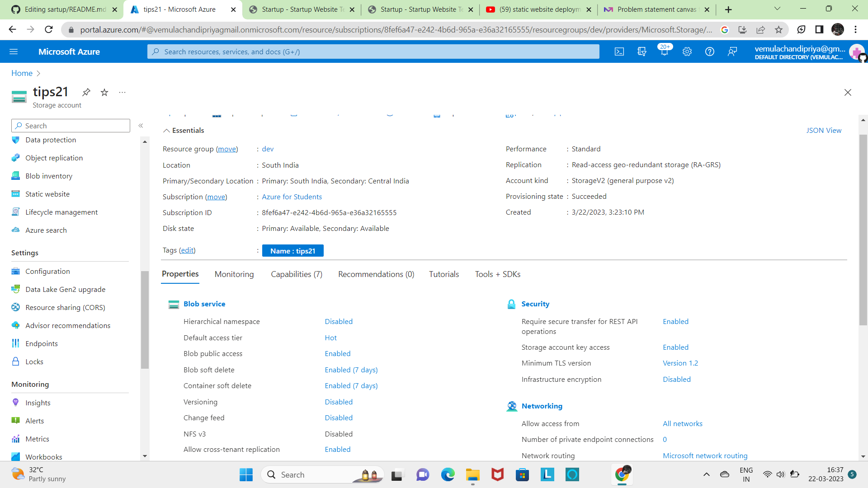Viewport: 868px width, 488px height.
Task: Open more options with ellipsis near tips21
Action: pyautogui.click(x=122, y=92)
